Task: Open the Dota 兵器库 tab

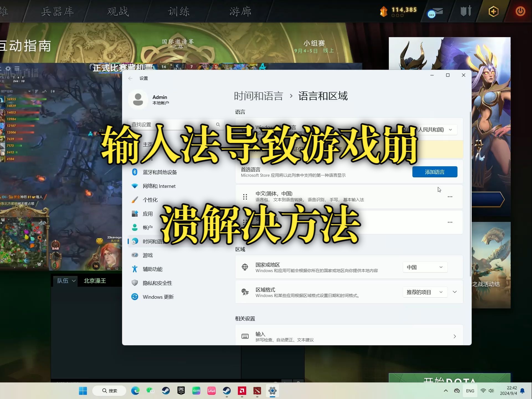Action: click(x=57, y=12)
